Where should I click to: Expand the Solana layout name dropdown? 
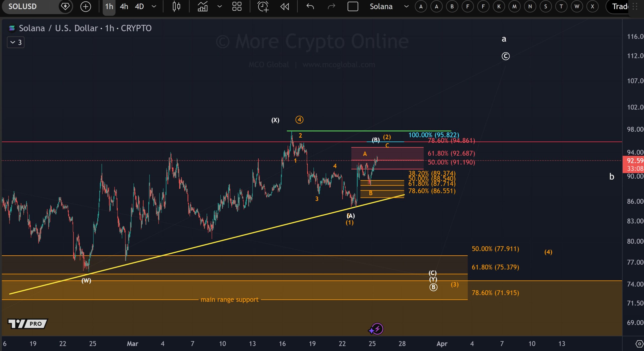coord(406,7)
